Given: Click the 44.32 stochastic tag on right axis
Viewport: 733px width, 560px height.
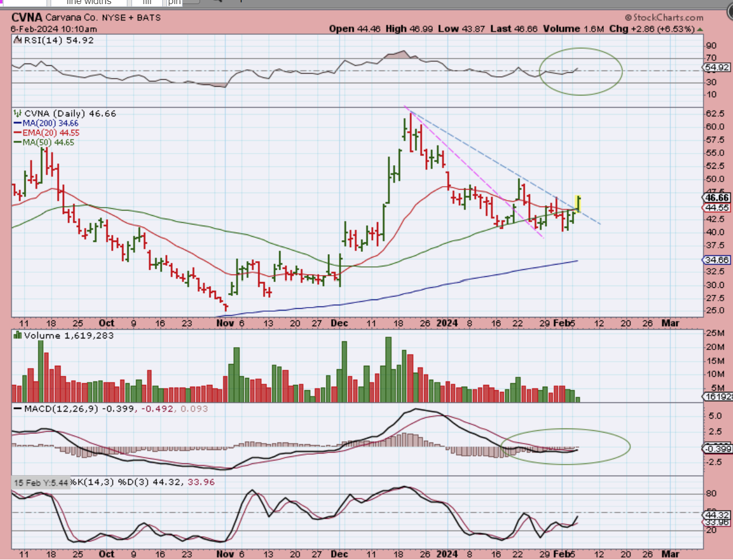Looking at the screenshot, I should (x=717, y=515).
